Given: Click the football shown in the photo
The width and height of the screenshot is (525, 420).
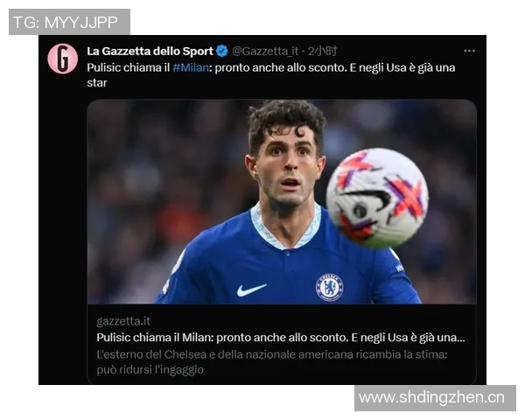Looking at the screenshot, I should (377, 198).
